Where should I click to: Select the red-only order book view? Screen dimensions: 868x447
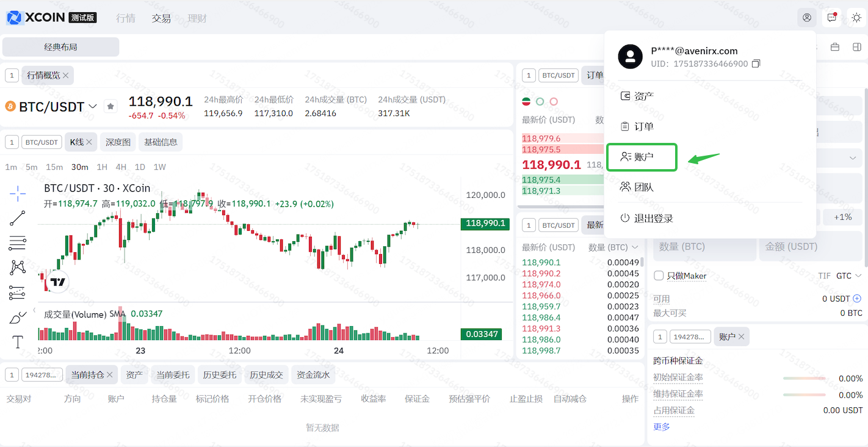point(554,101)
